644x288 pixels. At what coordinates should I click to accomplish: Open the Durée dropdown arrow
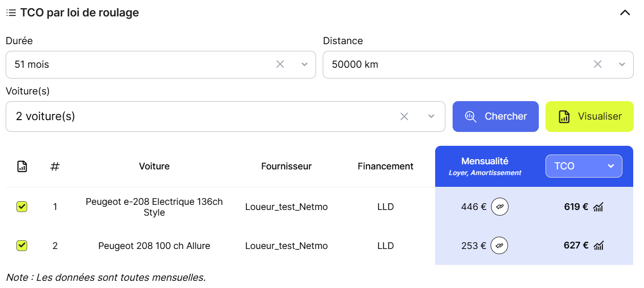click(304, 64)
